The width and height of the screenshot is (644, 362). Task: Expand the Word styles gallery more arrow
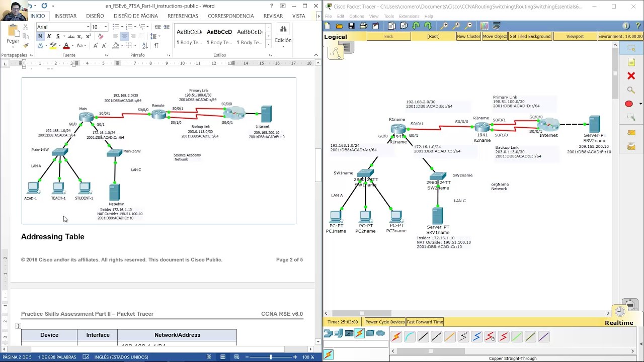click(x=269, y=44)
